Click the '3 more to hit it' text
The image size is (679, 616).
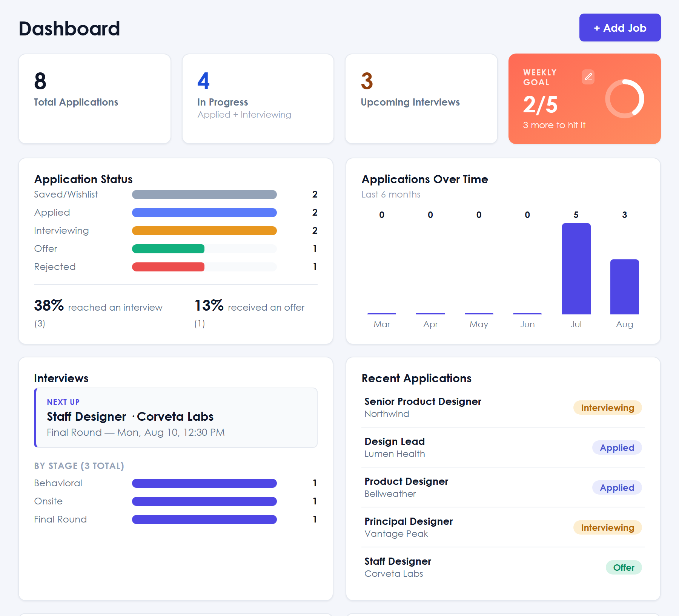[x=554, y=125]
